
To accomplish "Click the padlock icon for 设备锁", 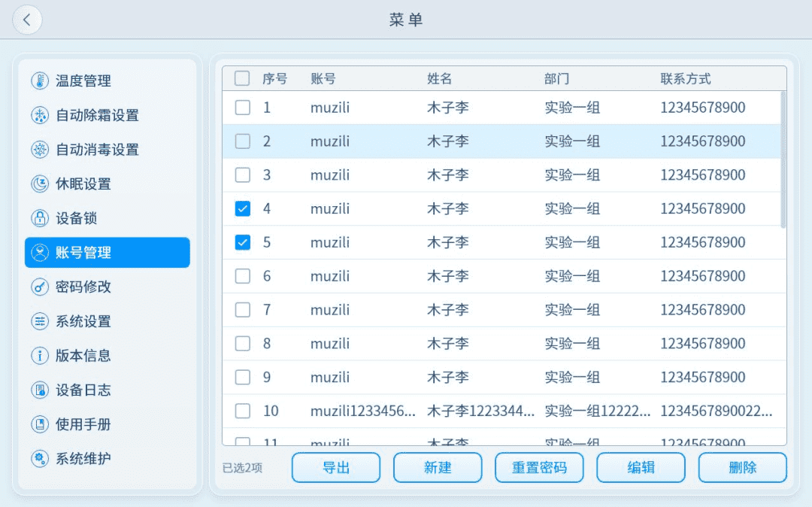I will [39, 219].
